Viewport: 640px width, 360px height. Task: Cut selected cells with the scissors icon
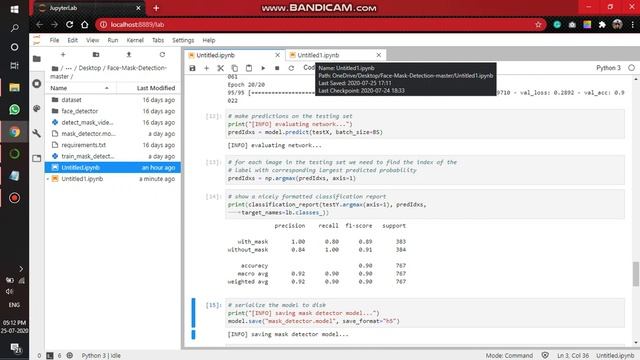click(x=220, y=68)
